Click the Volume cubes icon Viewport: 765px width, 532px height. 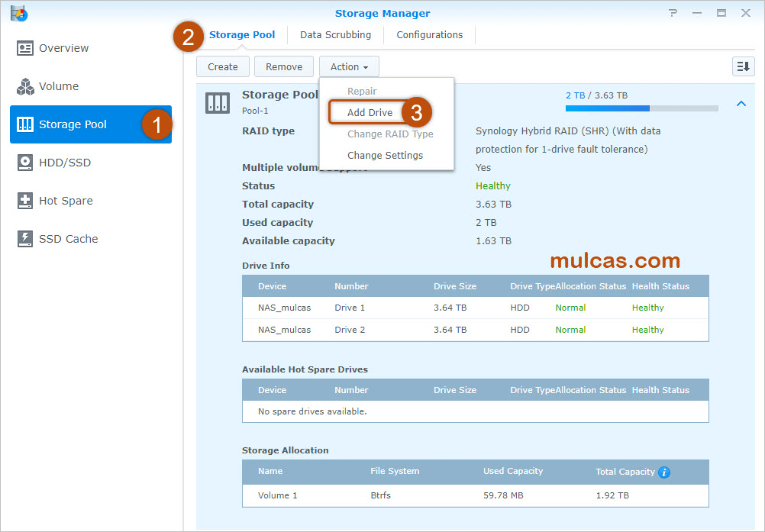[25, 86]
